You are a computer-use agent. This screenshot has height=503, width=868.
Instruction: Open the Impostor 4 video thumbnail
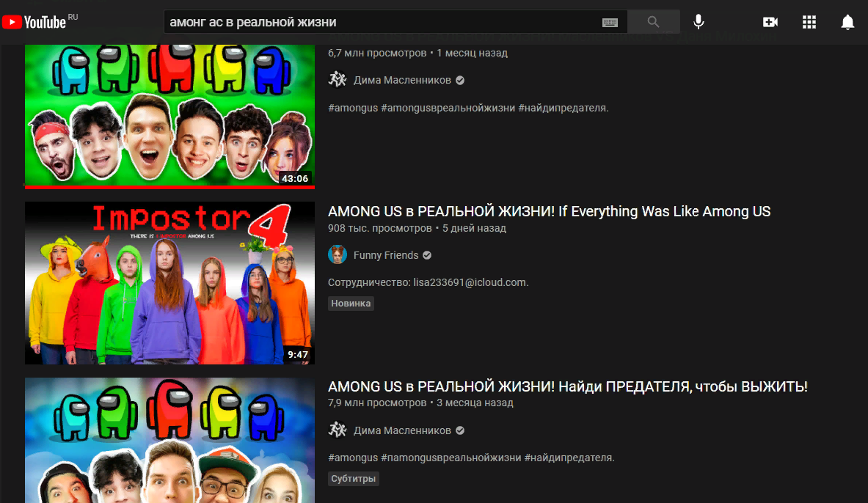(169, 283)
